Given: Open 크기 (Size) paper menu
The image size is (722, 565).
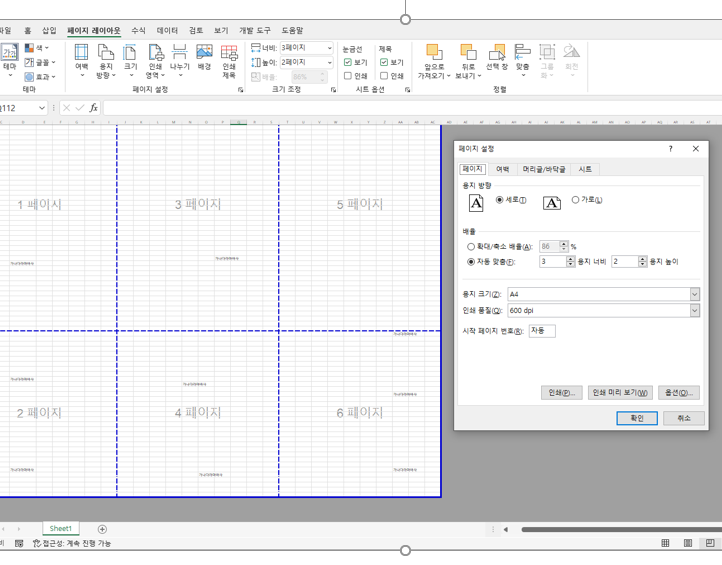Looking at the screenshot, I should (130, 60).
